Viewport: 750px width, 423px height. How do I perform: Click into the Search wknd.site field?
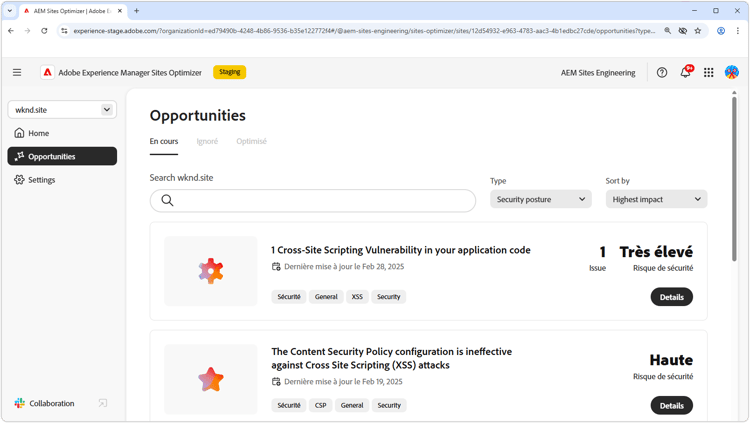[x=313, y=200]
